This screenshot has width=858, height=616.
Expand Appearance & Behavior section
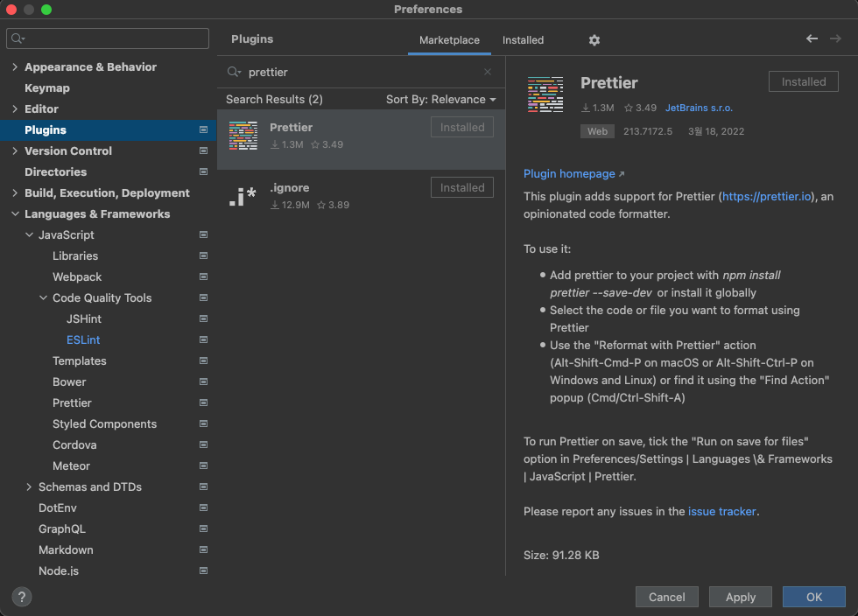15,66
